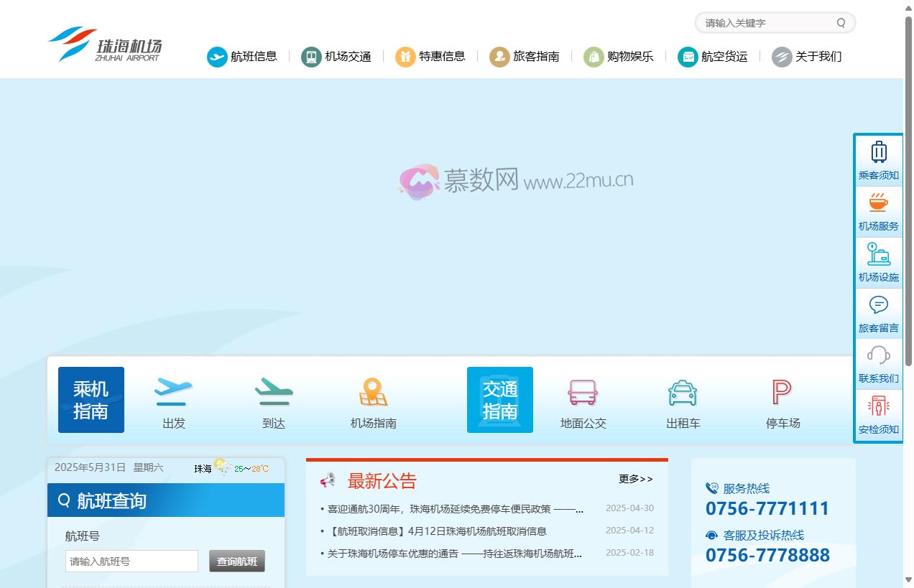Image resolution: width=914 pixels, height=588 pixels.
Task: Open the 停车场 parking icon
Action: point(782,392)
